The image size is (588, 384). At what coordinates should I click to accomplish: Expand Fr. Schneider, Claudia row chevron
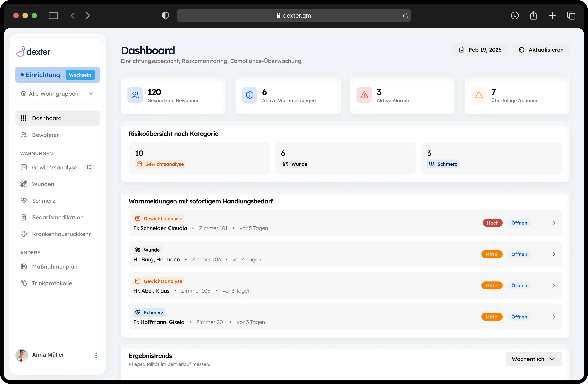click(554, 223)
